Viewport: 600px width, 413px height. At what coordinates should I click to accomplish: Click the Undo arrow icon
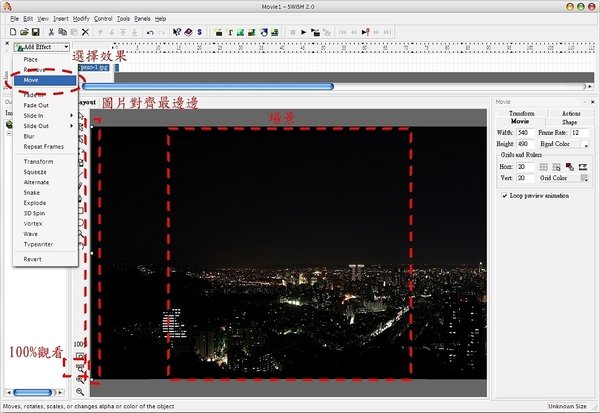150,33
